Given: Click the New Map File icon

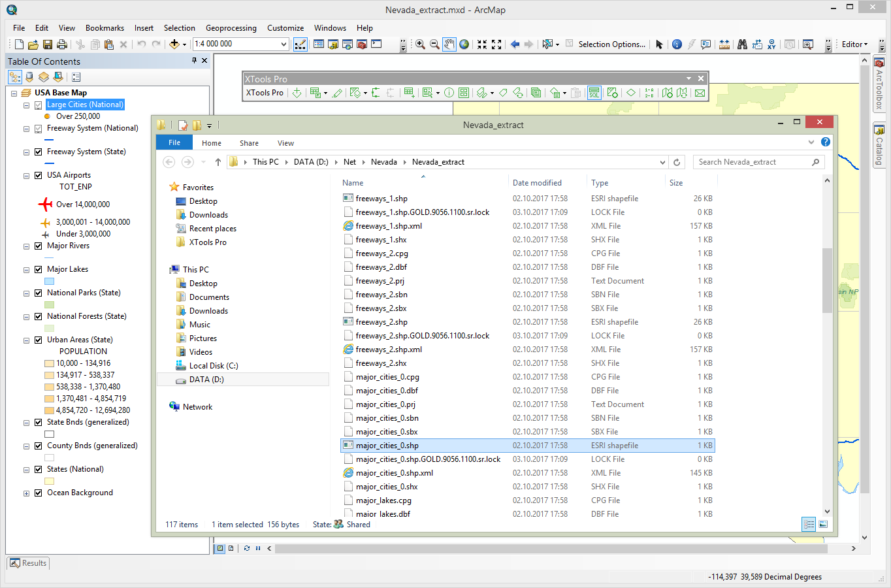Looking at the screenshot, I should [x=19, y=44].
